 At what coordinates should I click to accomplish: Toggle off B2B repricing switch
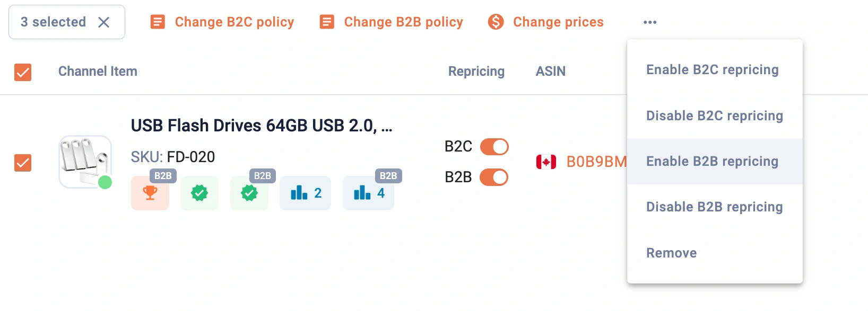[x=494, y=177]
